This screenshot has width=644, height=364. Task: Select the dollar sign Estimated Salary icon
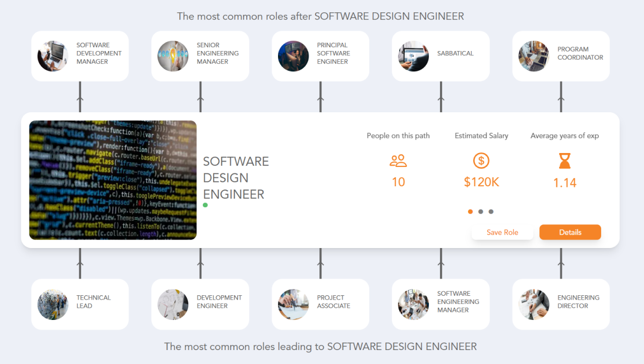tap(481, 161)
